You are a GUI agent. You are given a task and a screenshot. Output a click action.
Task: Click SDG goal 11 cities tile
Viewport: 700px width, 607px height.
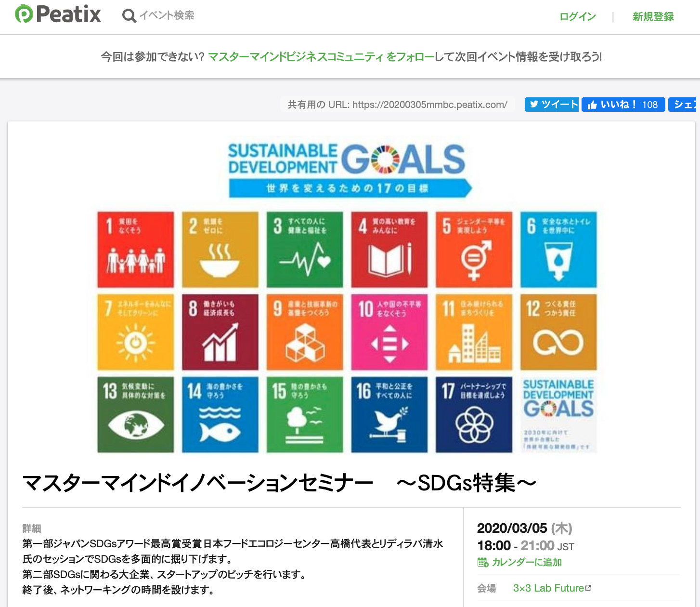coord(474,332)
